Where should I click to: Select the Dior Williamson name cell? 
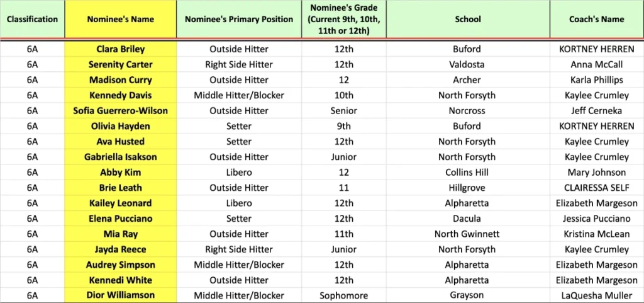(x=120, y=295)
